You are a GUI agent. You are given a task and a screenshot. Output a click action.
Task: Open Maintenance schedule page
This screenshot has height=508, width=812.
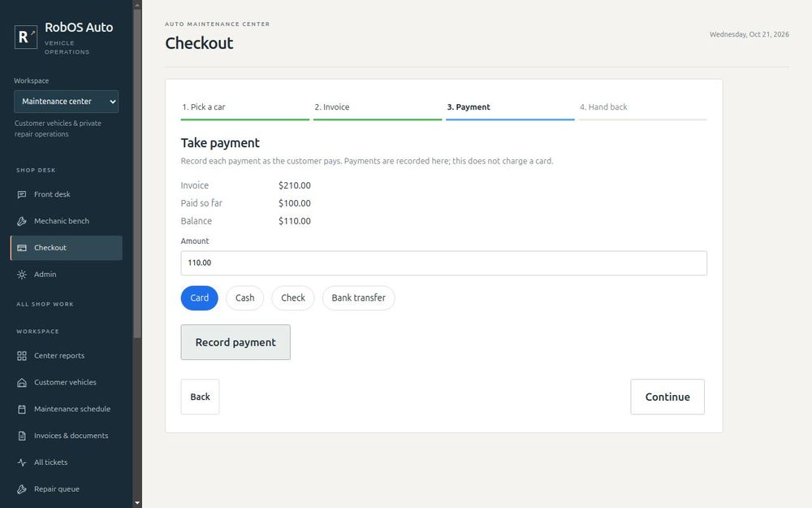(x=67, y=410)
